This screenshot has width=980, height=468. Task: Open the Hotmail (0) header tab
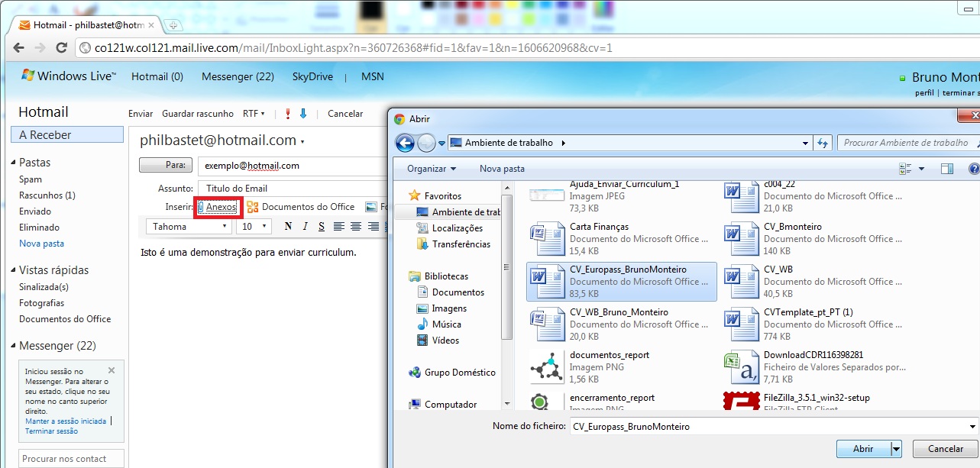(x=157, y=76)
